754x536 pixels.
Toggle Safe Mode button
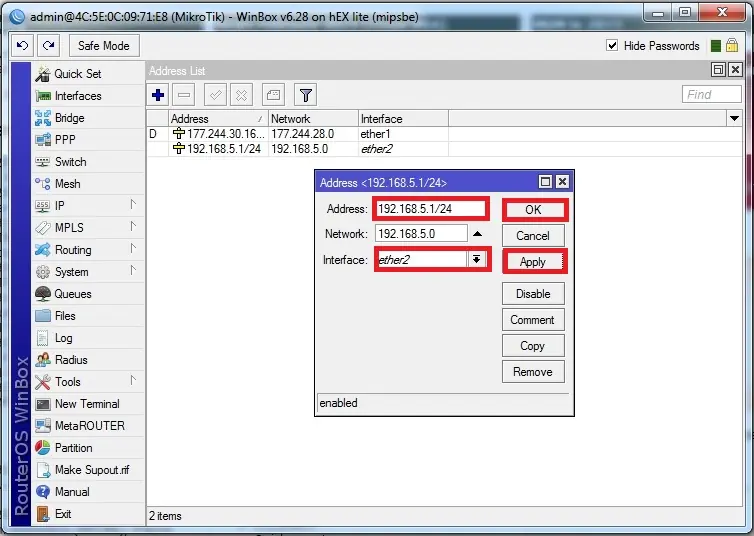pyautogui.click(x=104, y=46)
